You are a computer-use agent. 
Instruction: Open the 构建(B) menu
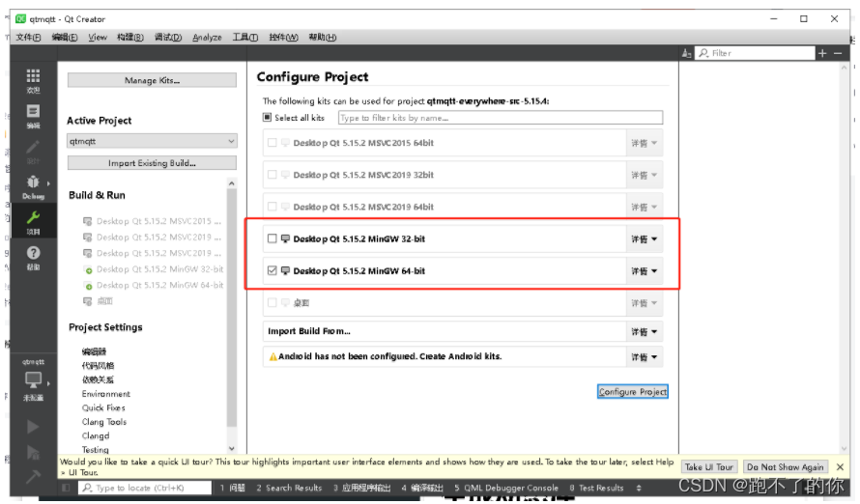[130, 38]
